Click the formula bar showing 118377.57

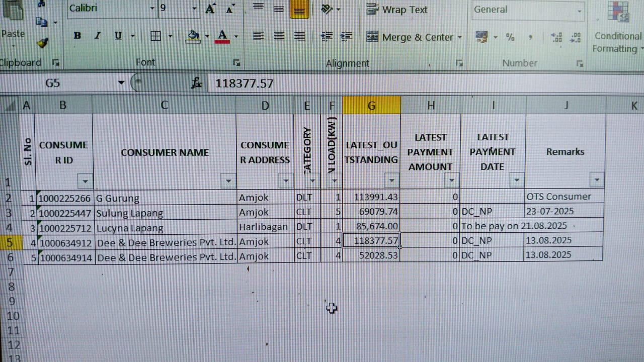point(425,83)
